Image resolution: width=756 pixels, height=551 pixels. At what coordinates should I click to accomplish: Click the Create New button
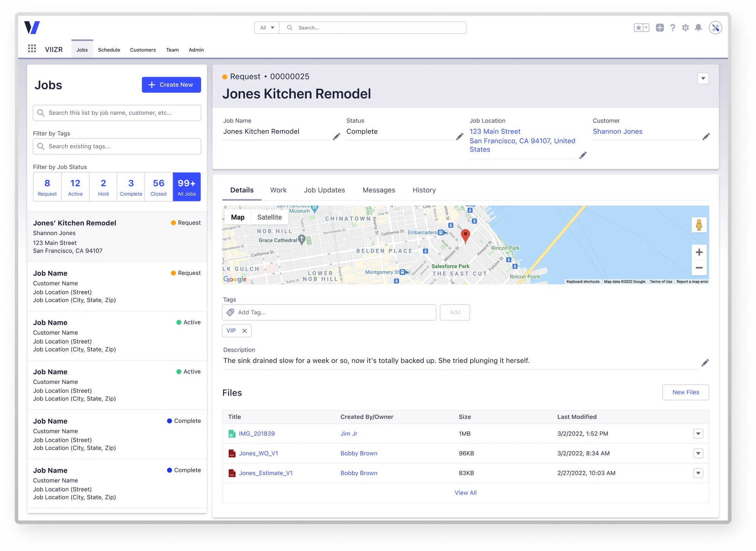(x=171, y=85)
